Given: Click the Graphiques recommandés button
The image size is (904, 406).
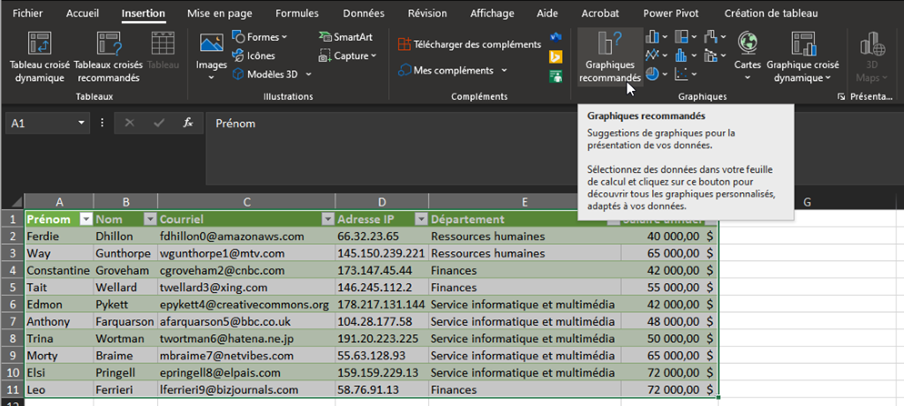Looking at the screenshot, I should click(x=610, y=44).
